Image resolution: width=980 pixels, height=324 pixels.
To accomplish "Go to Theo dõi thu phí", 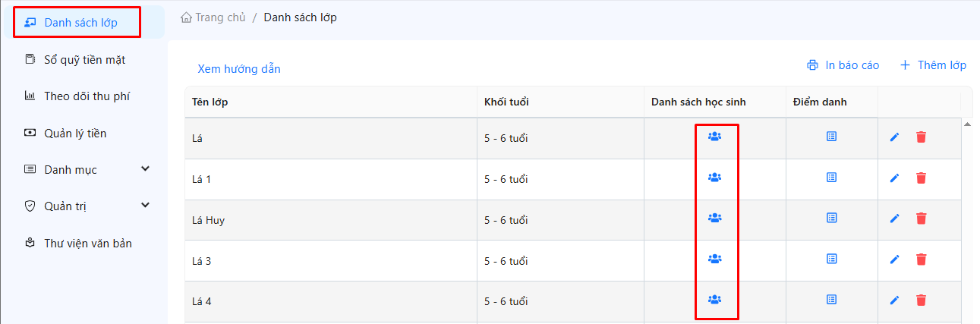I will click(x=87, y=96).
